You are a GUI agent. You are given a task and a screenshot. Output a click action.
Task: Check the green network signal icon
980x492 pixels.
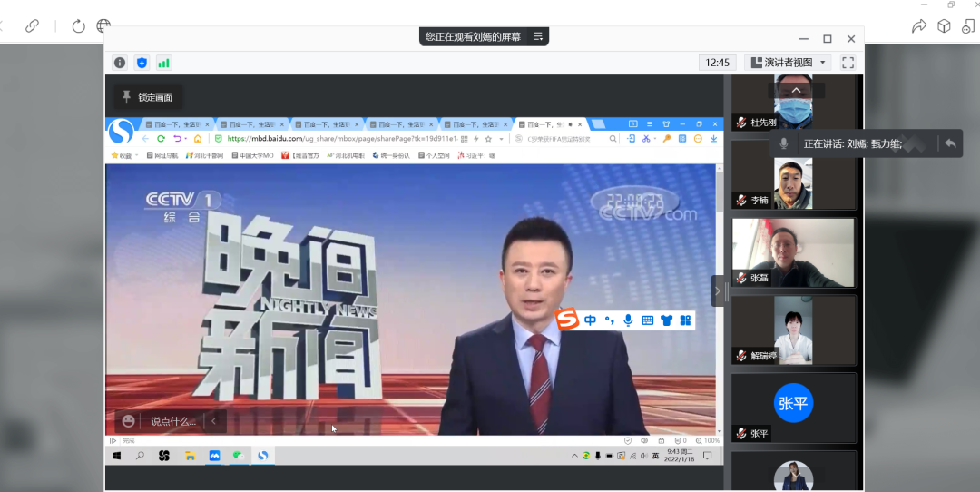coord(163,63)
